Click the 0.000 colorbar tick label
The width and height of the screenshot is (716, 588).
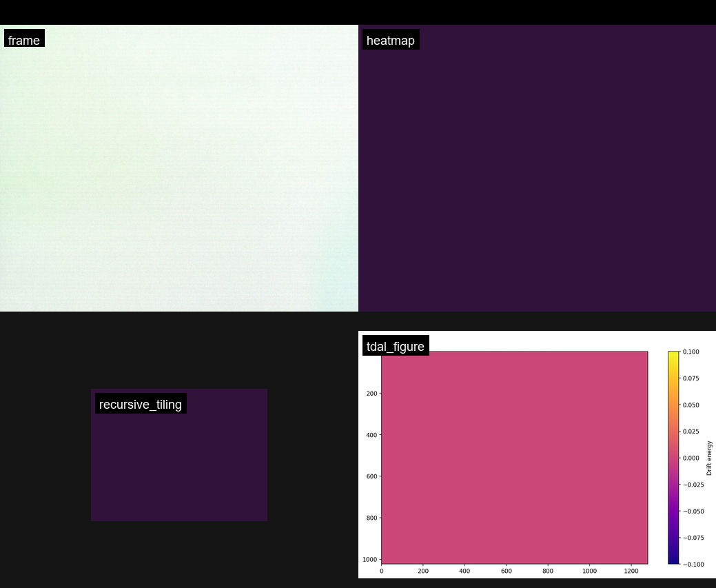point(691,458)
